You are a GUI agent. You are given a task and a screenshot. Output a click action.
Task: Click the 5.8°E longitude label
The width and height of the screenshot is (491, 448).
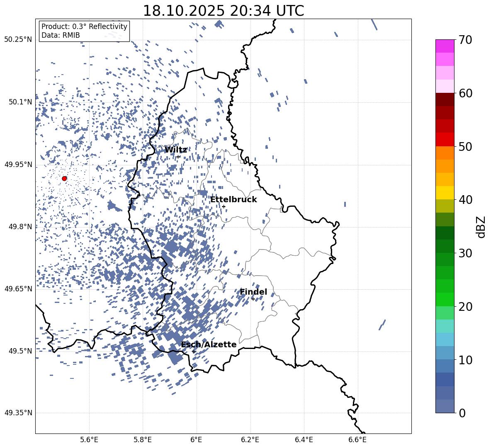click(x=143, y=440)
